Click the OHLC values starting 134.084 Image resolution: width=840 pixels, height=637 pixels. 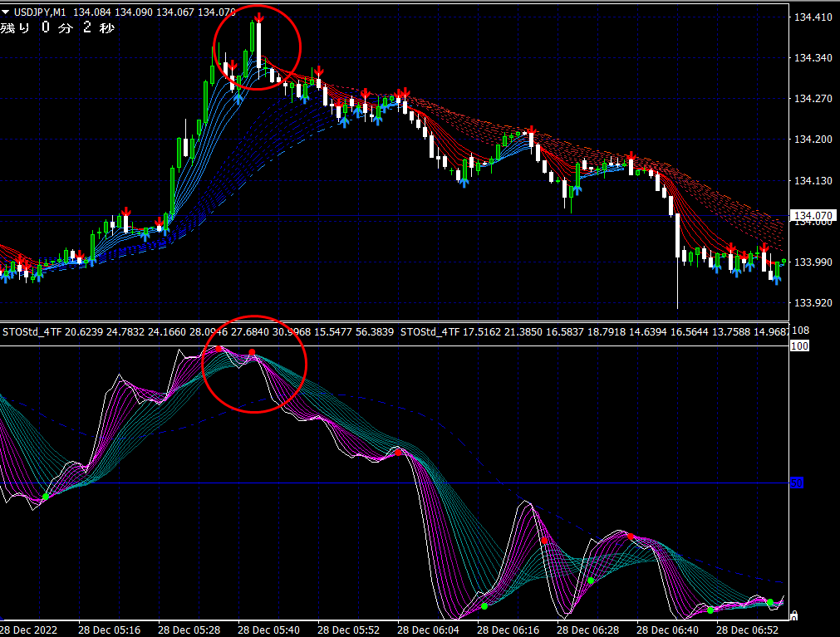tap(155, 12)
